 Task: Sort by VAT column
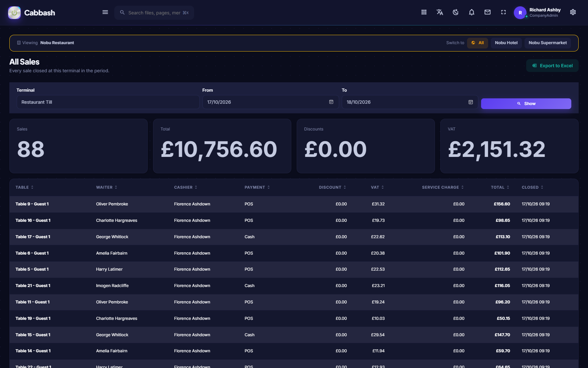point(378,187)
